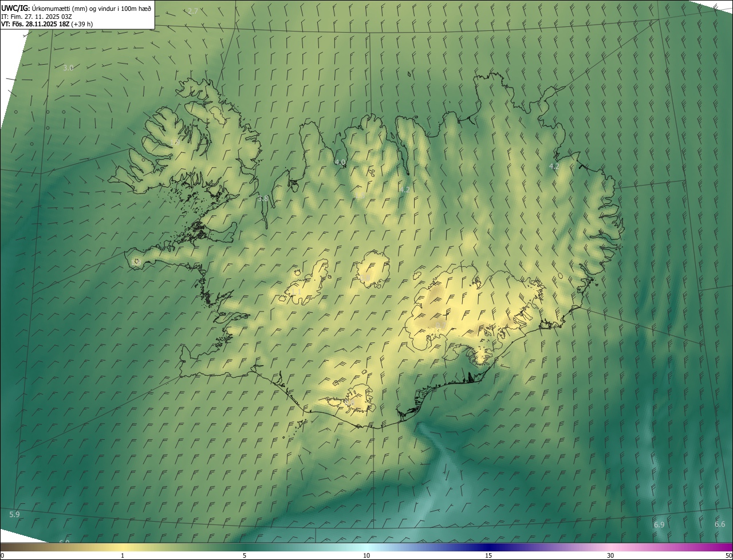Click the 2.7 value label on the map
This screenshot has height=560, width=733.
193,11
